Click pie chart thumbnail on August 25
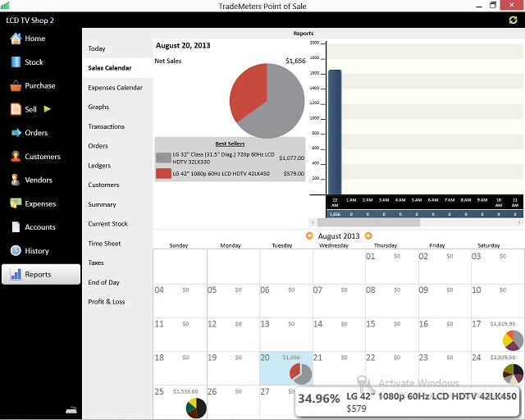This screenshot has height=420, width=525. click(x=196, y=408)
